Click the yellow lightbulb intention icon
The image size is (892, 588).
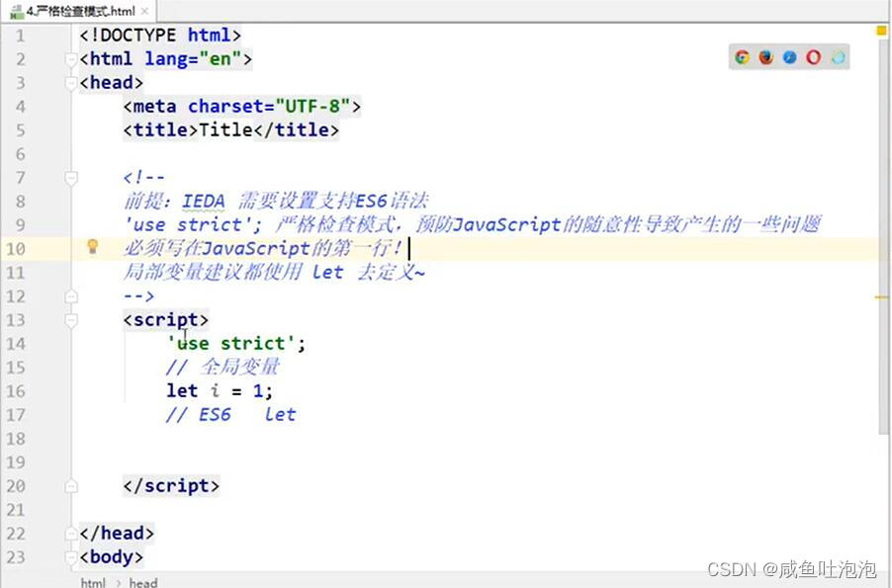[92, 246]
